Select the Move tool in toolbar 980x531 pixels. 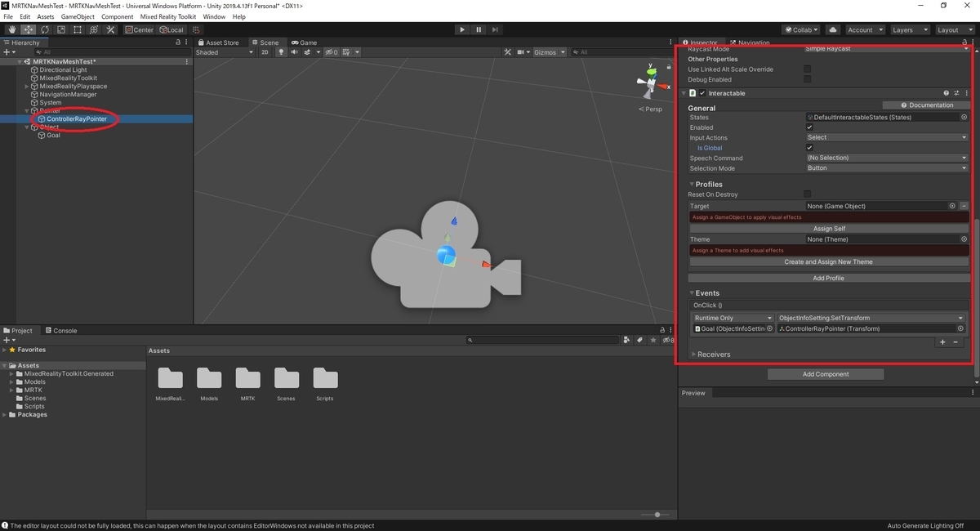(29, 29)
